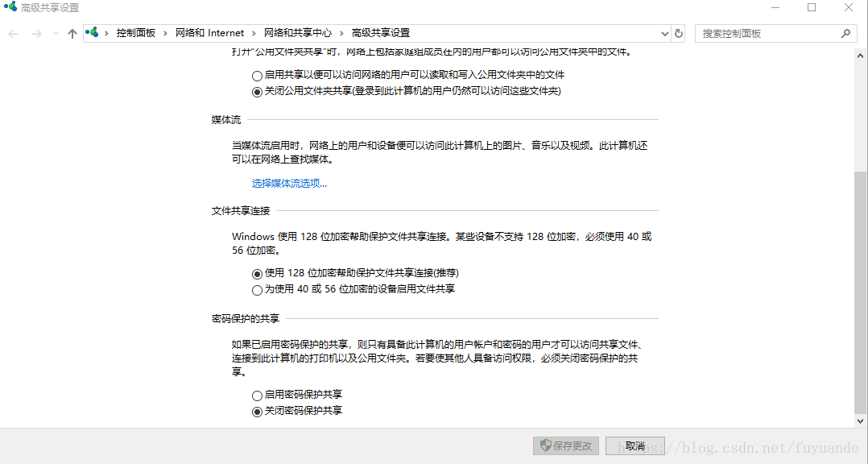Open 选择媒体流选项 link
Image resolution: width=868 pixels, height=464 pixels.
(x=288, y=184)
